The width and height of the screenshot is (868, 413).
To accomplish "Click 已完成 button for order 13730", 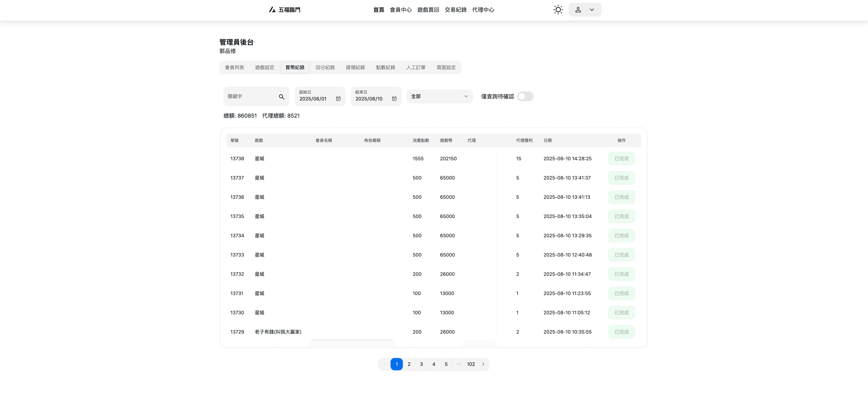I will tap(621, 313).
